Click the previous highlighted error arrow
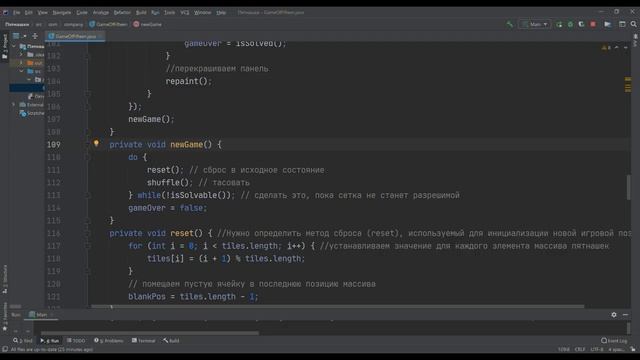 point(616,48)
